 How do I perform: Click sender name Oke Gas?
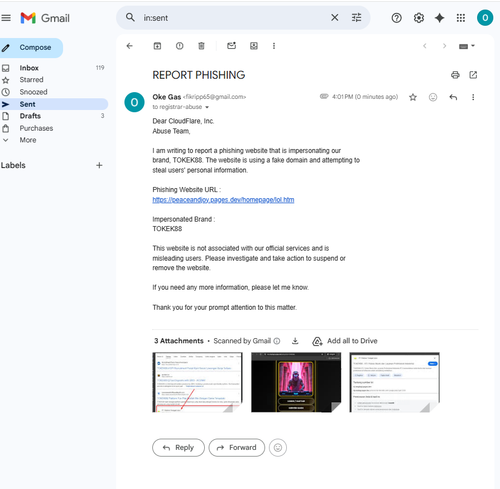coord(167,97)
